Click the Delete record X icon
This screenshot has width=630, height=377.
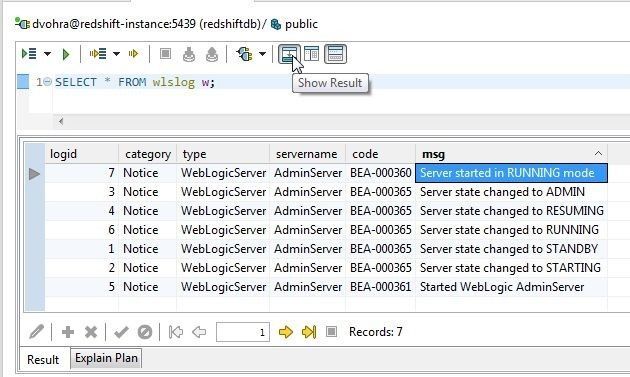click(x=91, y=332)
